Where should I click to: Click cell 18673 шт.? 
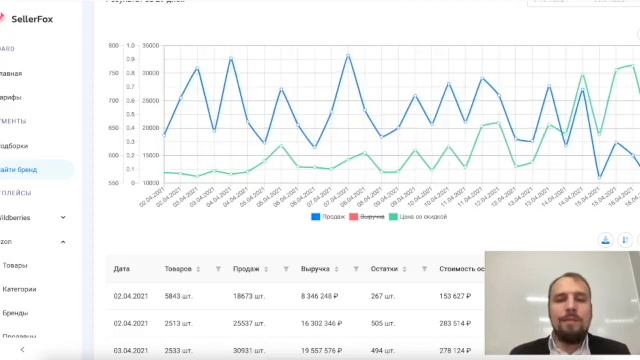(x=249, y=296)
